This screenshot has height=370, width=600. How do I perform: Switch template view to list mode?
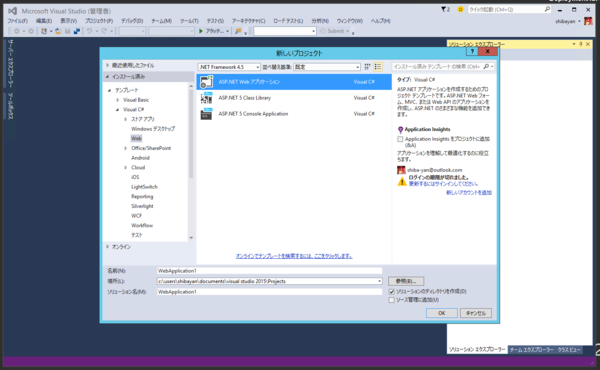coord(378,67)
